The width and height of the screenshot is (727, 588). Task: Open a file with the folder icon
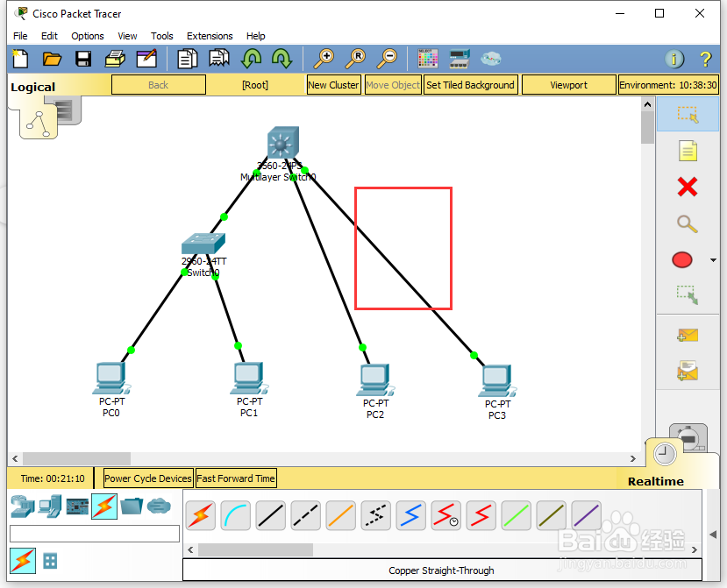pyautogui.click(x=52, y=59)
